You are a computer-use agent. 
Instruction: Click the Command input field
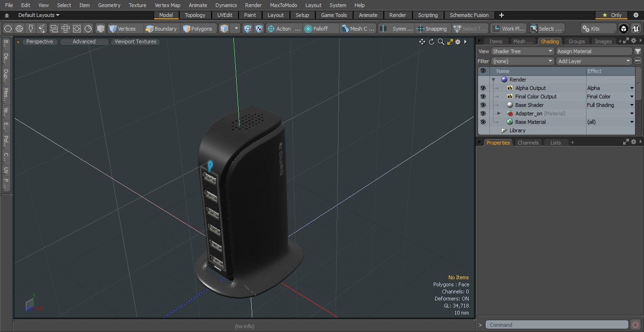(557, 325)
